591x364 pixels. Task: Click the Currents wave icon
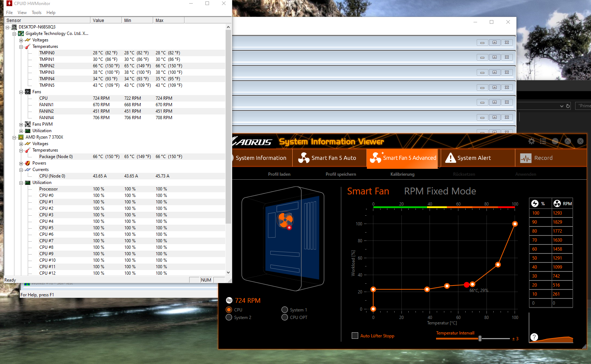(x=28, y=170)
